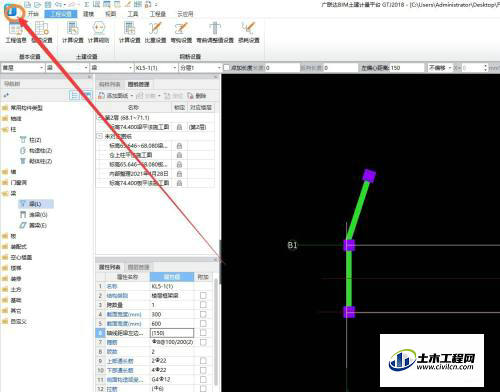The image size is (500, 392).
Task: Click the undo quick access icon
Action: click(x=58, y=4)
